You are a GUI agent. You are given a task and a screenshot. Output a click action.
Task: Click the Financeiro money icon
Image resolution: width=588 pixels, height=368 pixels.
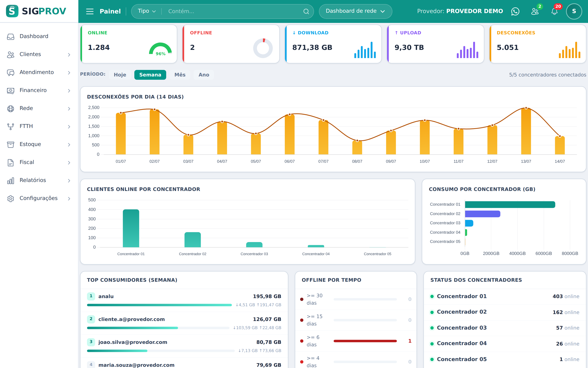(11, 91)
